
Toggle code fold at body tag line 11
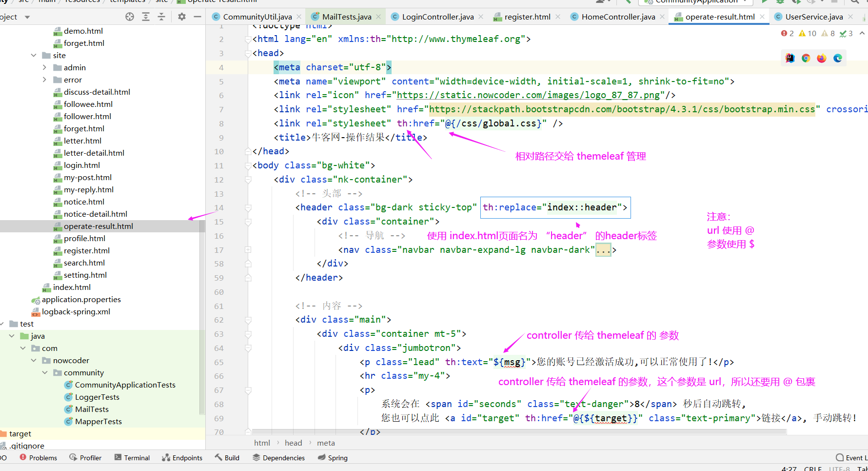[x=248, y=165]
